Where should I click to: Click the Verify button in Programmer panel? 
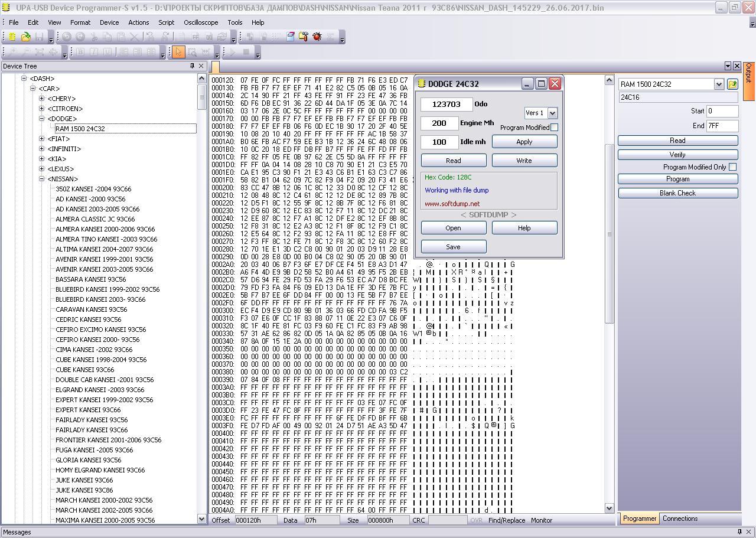678,154
